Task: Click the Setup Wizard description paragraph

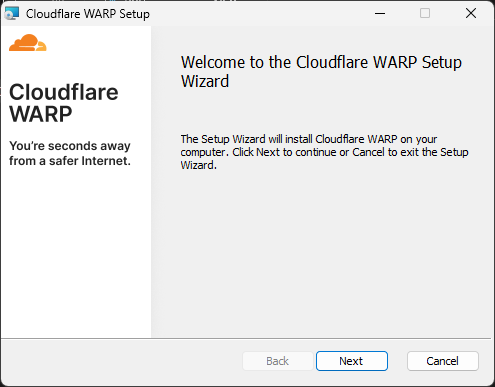Action: tap(324, 152)
